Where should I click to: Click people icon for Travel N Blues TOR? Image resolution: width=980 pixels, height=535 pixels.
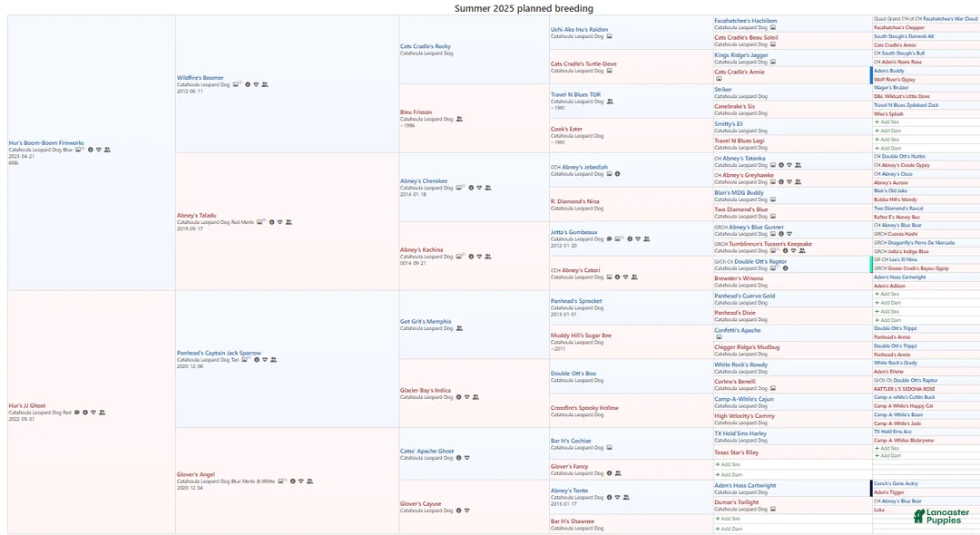(609, 102)
